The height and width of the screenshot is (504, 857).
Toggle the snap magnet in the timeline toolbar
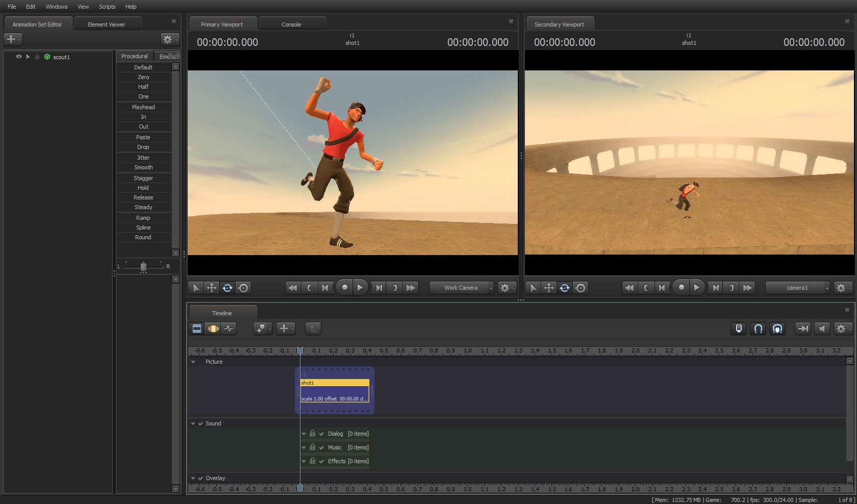tap(758, 329)
